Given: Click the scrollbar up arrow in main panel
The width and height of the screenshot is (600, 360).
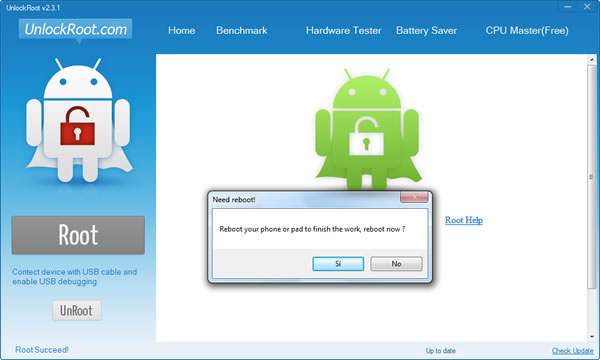Looking at the screenshot, I should (592, 60).
